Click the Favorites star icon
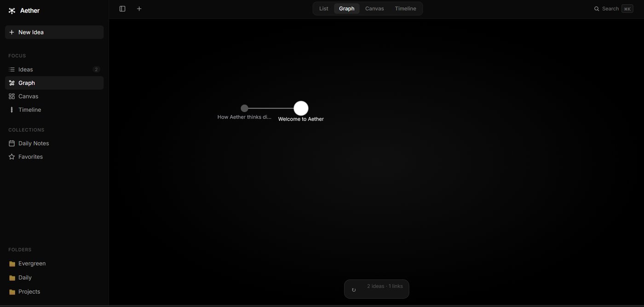Viewport: 644px width, 307px height. (x=12, y=157)
